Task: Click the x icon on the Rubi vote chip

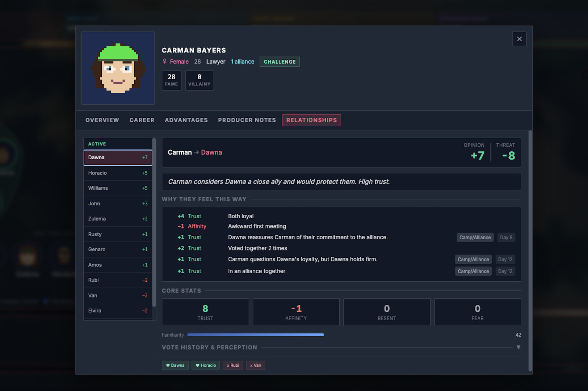Action: (228, 365)
